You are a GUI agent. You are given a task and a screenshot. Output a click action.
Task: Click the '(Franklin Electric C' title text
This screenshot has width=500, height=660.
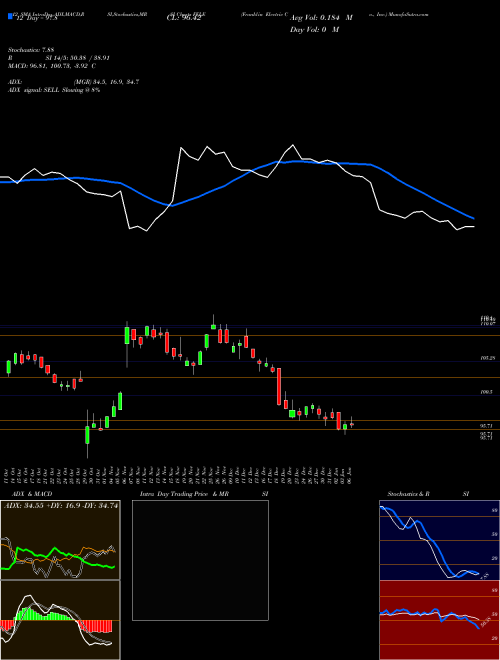264,14
